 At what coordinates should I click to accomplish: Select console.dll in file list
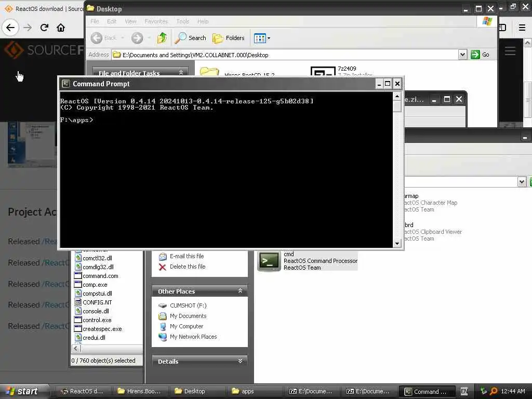click(x=91, y=311)
